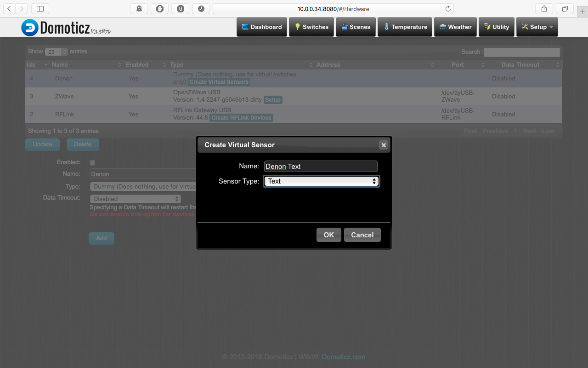The width and height of the screenshot is (588, 368).
Task: Go to Next page of table
Action: click(x=529, y=131)
